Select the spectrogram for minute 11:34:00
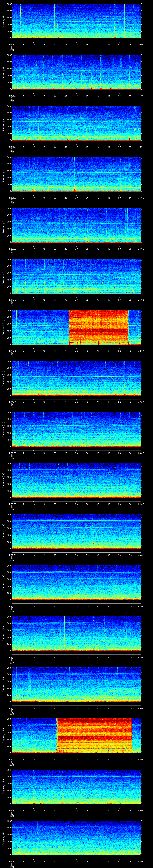This screenshot has width=153, height=868. click(x=76, y=276)
